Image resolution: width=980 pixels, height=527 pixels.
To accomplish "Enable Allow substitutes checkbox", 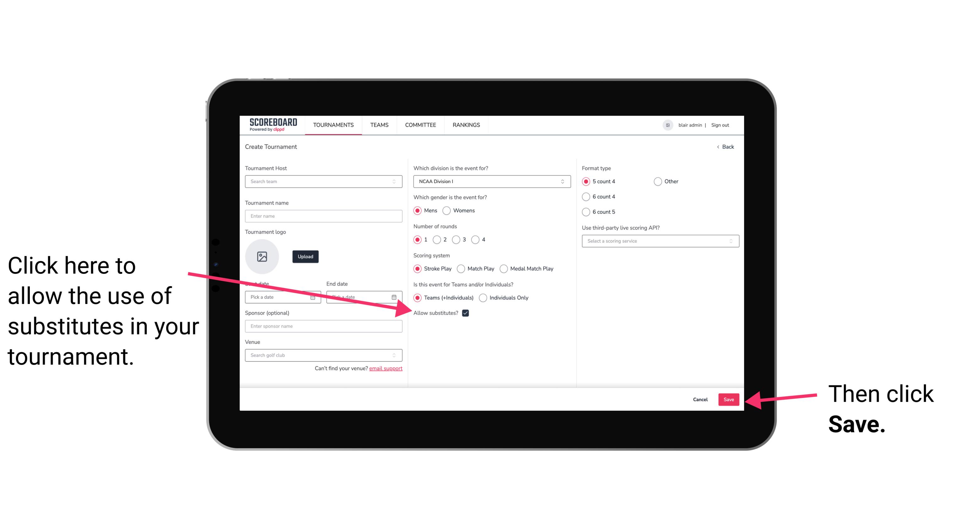I will click(467, 313).
